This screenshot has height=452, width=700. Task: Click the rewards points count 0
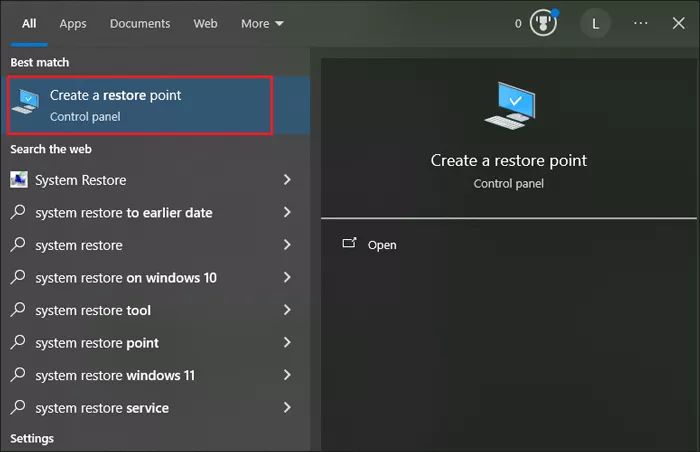point(518,24)
